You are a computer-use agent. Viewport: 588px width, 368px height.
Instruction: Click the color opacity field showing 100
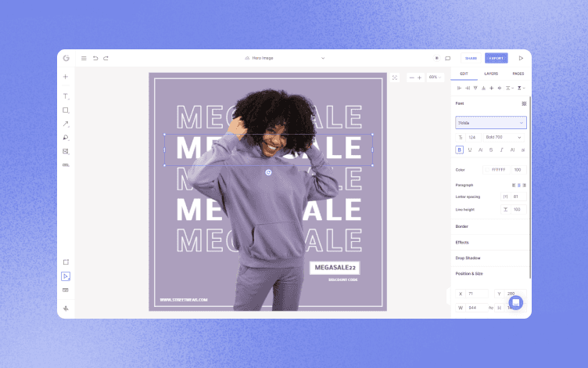(519, 170)
